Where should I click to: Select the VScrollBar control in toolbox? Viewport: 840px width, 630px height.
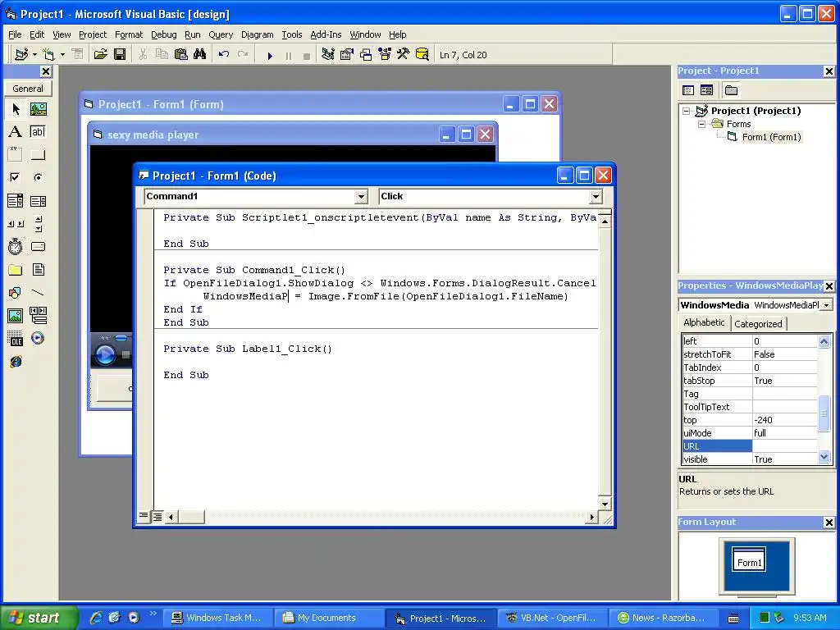(x=38, y=224)
